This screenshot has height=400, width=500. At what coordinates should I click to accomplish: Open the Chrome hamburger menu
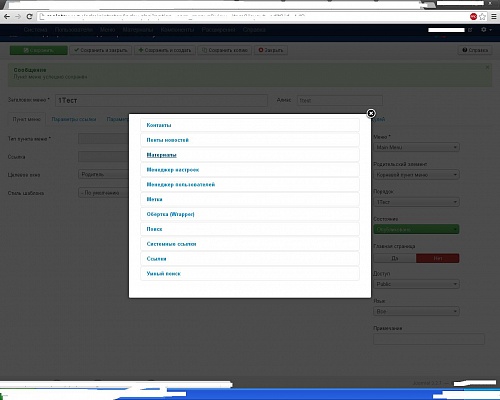point(494,16)
